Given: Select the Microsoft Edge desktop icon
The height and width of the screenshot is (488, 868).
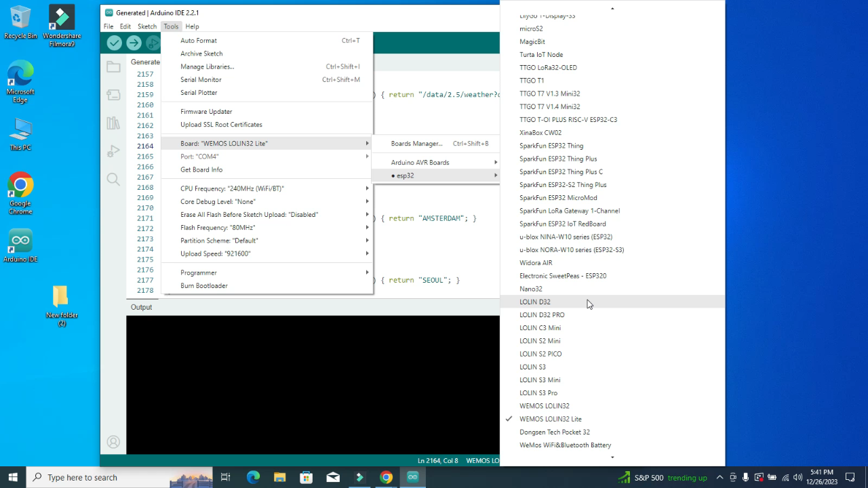Looking at the screenshot, I should (20, 82).
